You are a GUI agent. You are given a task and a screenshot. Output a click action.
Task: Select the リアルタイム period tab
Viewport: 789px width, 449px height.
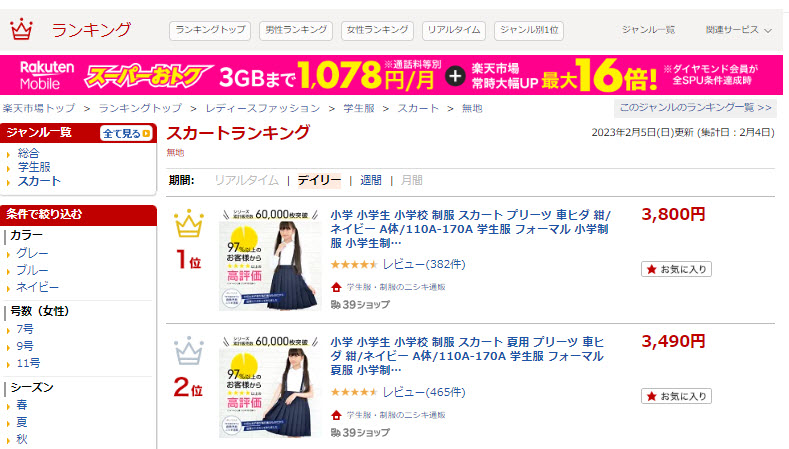pos(246,180)
